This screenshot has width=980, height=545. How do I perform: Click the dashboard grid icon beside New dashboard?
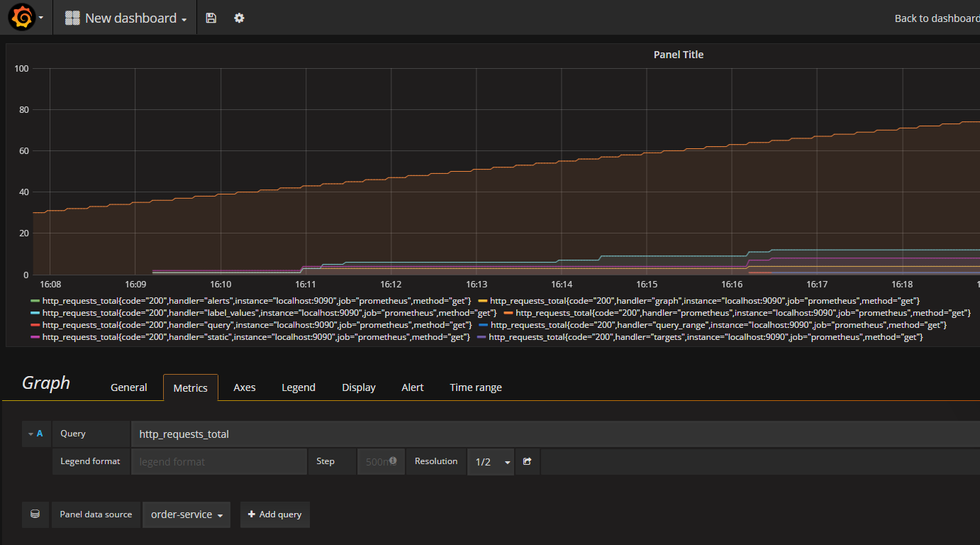coord(72,18)
